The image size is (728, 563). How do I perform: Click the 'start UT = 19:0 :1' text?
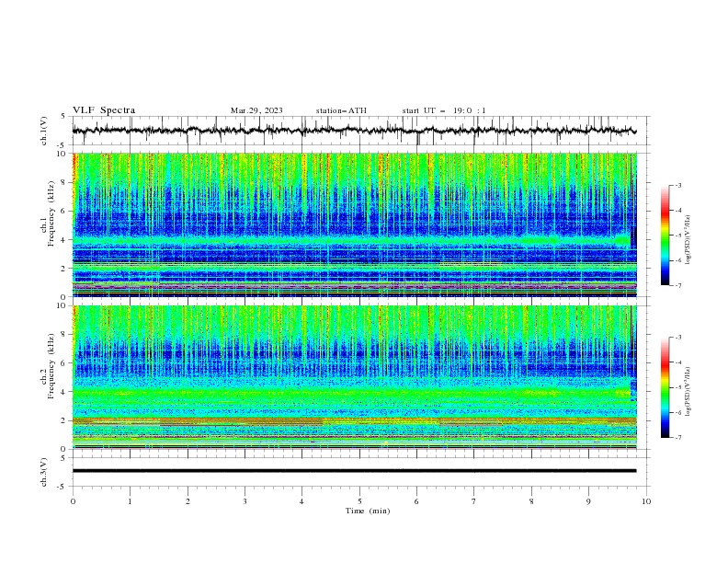tap(444, 110)
